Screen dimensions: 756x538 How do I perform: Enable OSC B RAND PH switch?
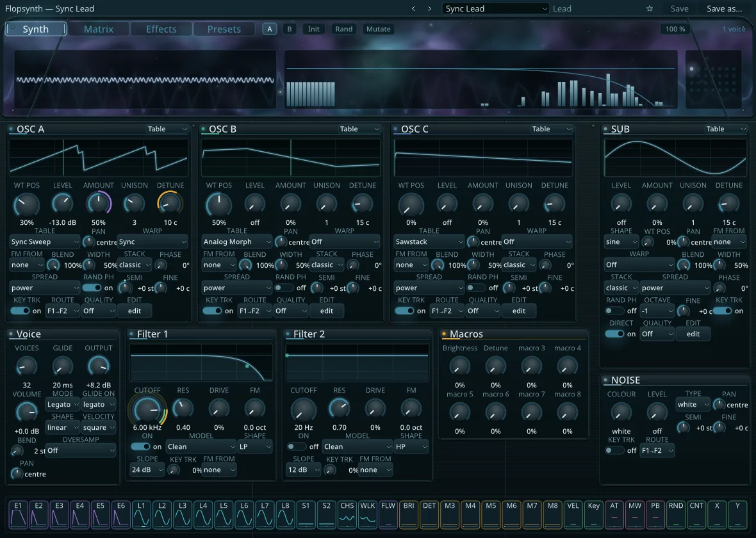pyautogui.click(x=284, y=288)
